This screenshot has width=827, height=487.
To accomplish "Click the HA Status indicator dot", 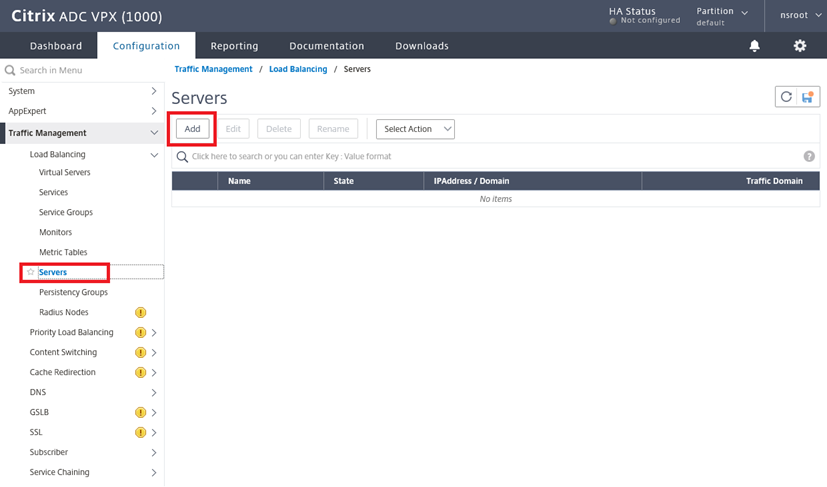I will click(613, 21).
